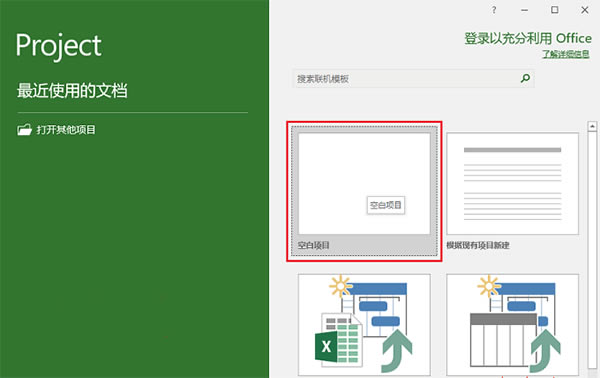Choose the new from Excel workbook template
This screenshot has width=600, height=378.
pos(364,324)
